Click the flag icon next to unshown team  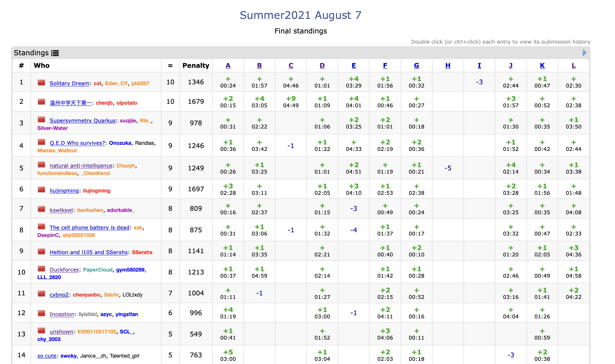tap(42, 331)
